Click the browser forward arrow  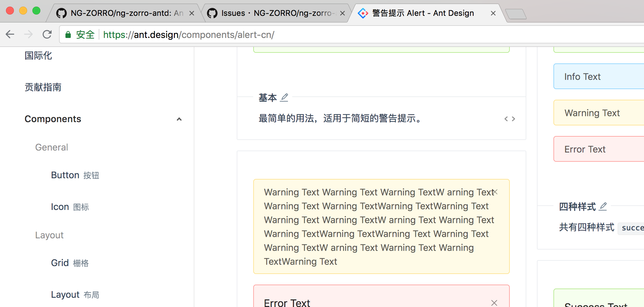click(29, 34)
